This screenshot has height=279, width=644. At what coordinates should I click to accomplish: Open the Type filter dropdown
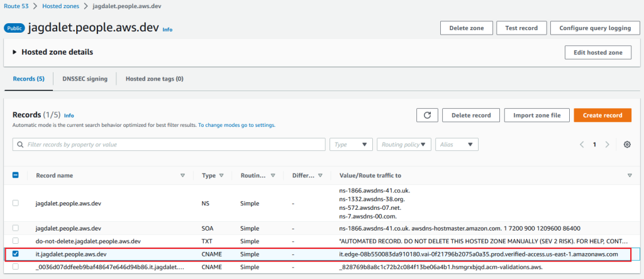[351, 145]
